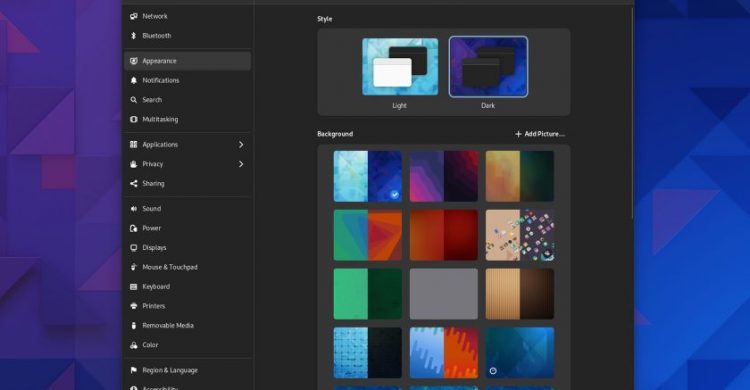Click the Printers text label
Image resolution: width=750 pixels, height=390 pixels.
tap(154, 306)
